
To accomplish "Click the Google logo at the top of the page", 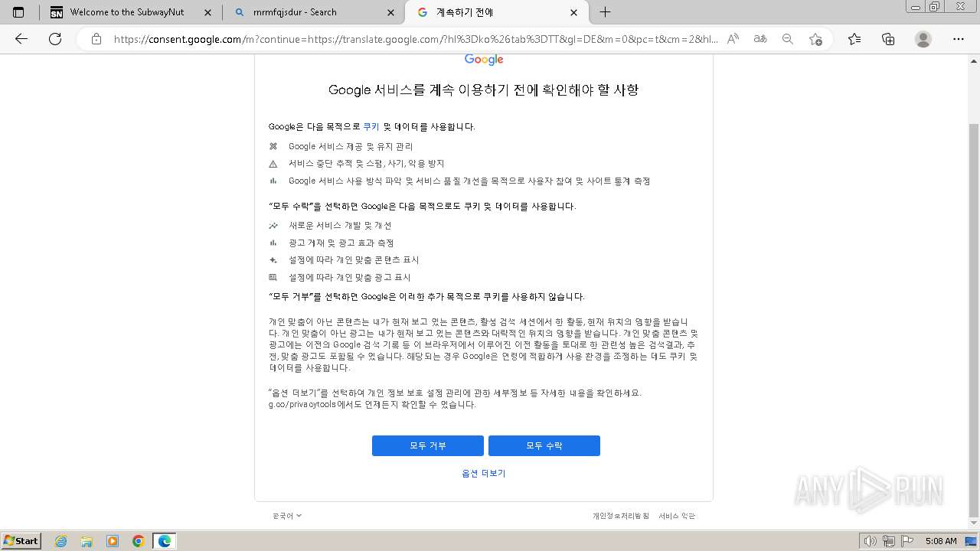I will (484, 60).
